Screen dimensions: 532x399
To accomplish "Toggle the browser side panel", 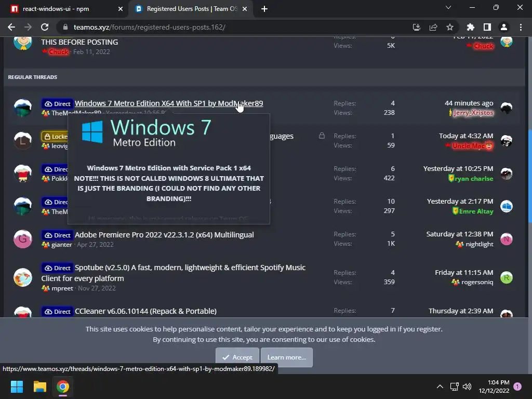I will pos(487,27).
